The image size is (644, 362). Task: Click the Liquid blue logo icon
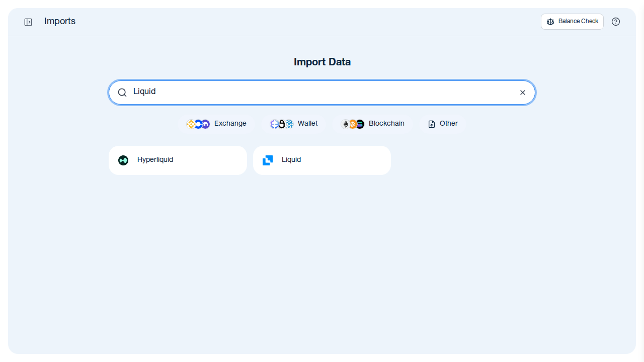tap(268, 160)
